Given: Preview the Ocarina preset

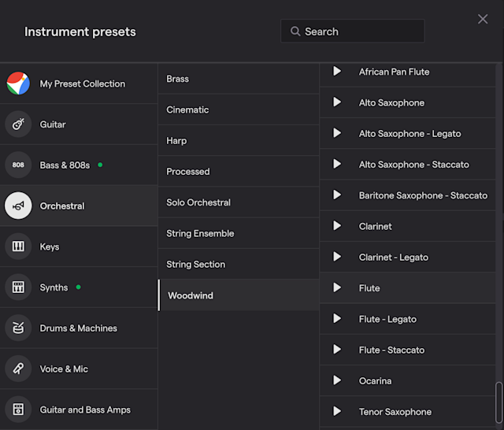Looking at the screenshot, I should (x=337, y=380).
